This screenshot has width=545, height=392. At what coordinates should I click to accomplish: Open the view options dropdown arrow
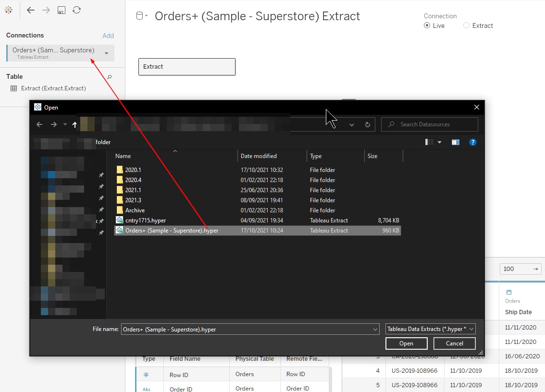pyautogui.click(x=439, y=142)
